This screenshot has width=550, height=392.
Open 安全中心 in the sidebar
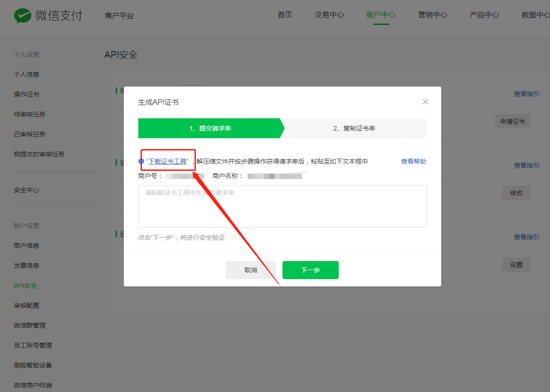coord(26,190)
